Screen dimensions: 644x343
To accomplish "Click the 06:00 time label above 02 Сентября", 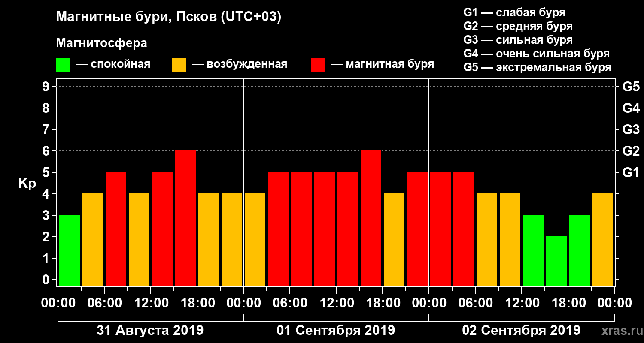I will click(x=475, y=303).
